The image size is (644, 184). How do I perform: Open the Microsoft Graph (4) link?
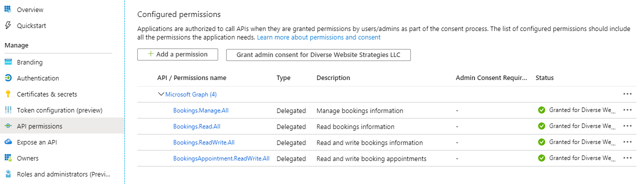(191, 94)
